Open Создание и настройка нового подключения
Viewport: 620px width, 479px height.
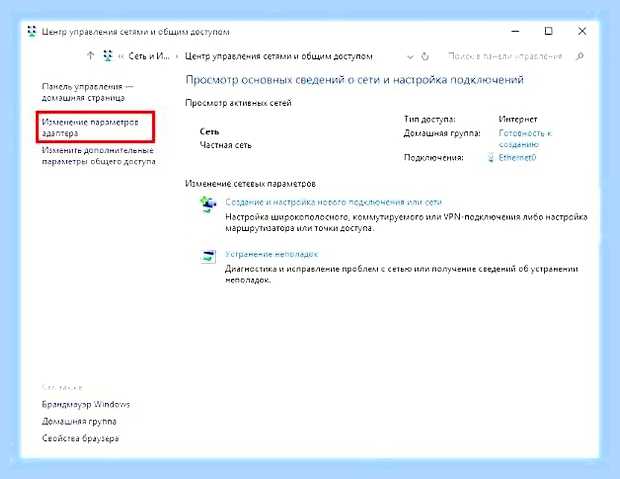[333, 202]
